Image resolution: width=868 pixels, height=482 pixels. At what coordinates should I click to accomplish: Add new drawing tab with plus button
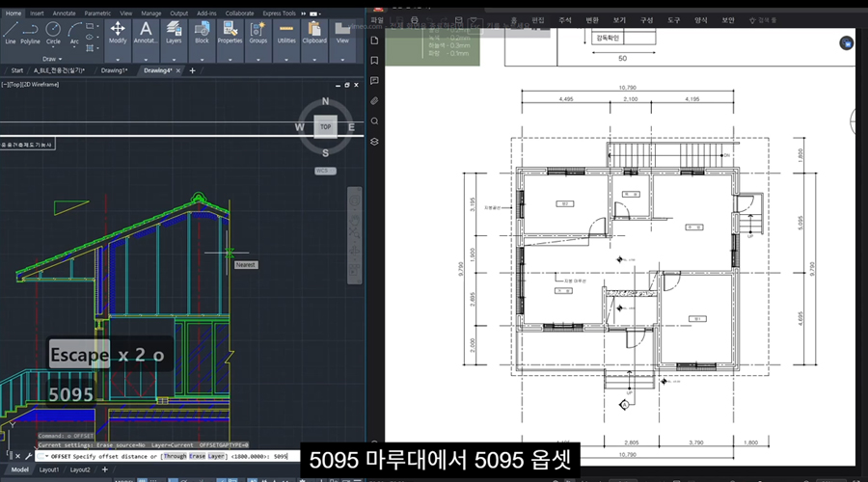tap(192, 70)
